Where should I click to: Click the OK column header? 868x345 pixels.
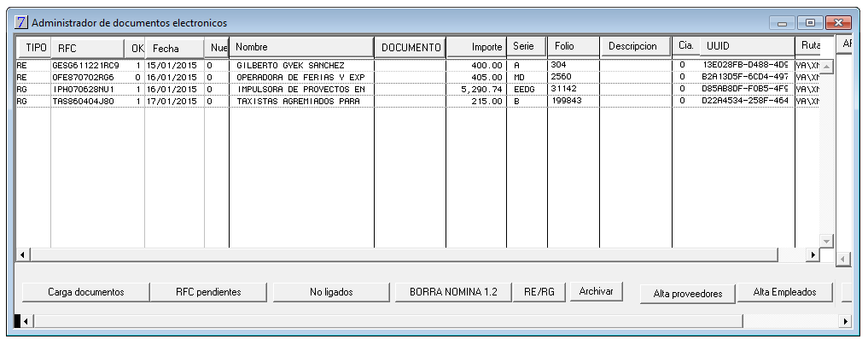(x=135, y=48)
